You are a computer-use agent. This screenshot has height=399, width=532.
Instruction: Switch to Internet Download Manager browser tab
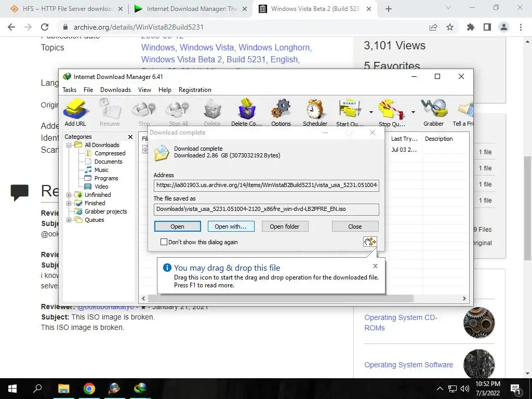click(190, 9)
